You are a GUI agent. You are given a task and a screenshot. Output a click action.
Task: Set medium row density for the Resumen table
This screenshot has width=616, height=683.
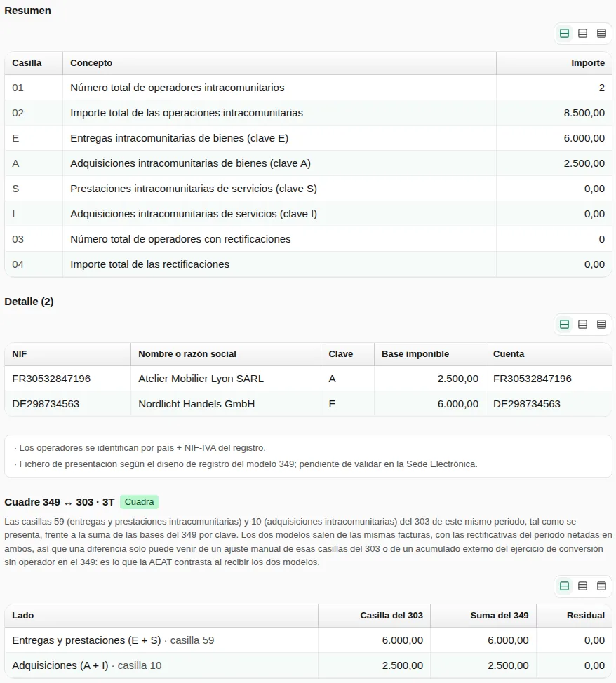point(582,34)
